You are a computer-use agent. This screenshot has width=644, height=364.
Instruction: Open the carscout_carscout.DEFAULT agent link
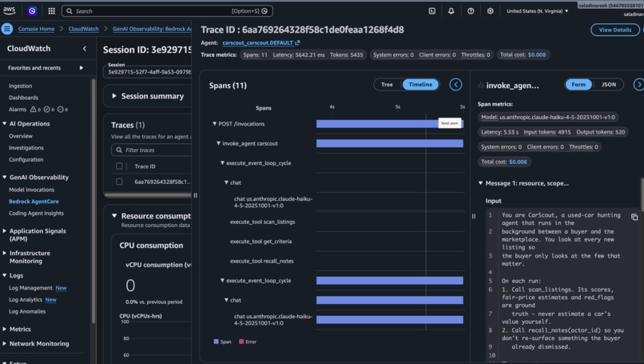[x=258, y=42]
